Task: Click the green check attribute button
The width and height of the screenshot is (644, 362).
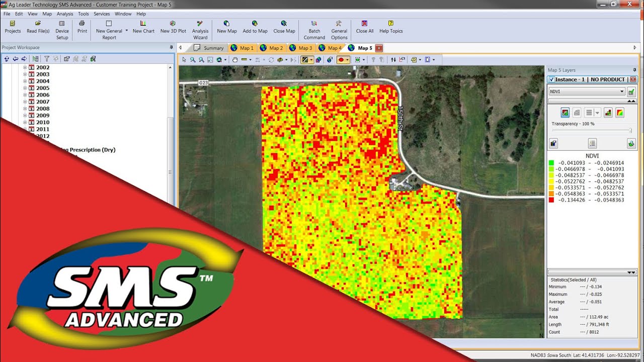Action: click(631, 92)
